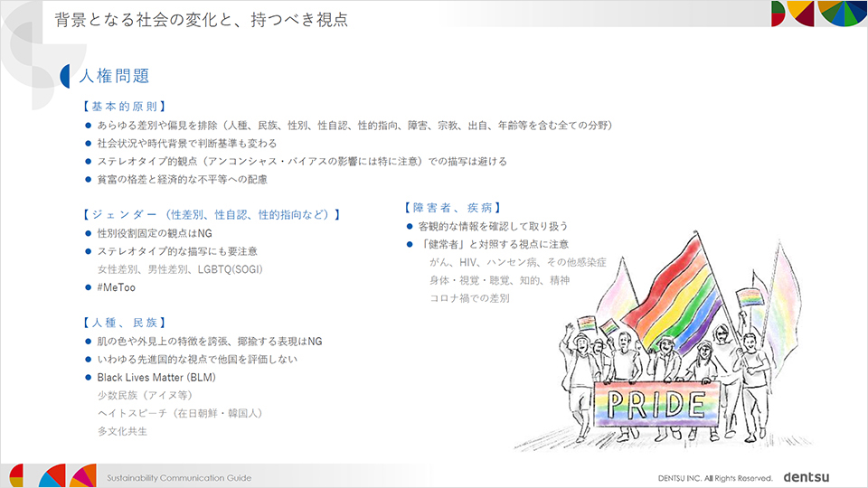Click the #MeToo bullet text

pos(116,287)
